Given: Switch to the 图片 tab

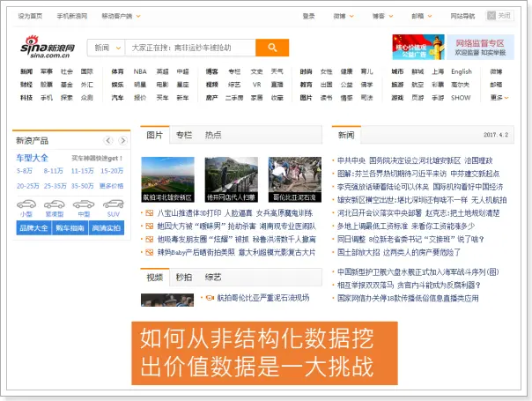Looking at the screenshot, I should [155, 135].
